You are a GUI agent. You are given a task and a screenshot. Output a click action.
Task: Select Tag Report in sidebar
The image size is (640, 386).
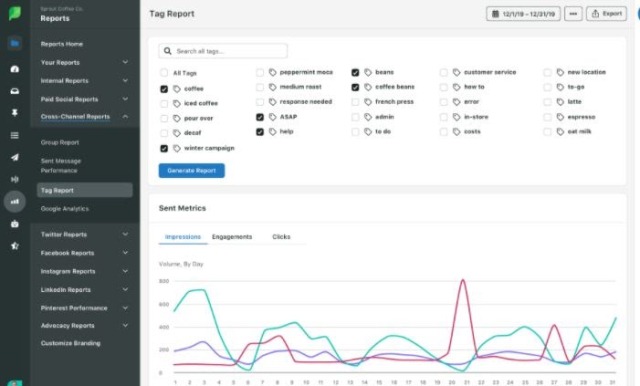pyautogui.click(x=84, y=190)
